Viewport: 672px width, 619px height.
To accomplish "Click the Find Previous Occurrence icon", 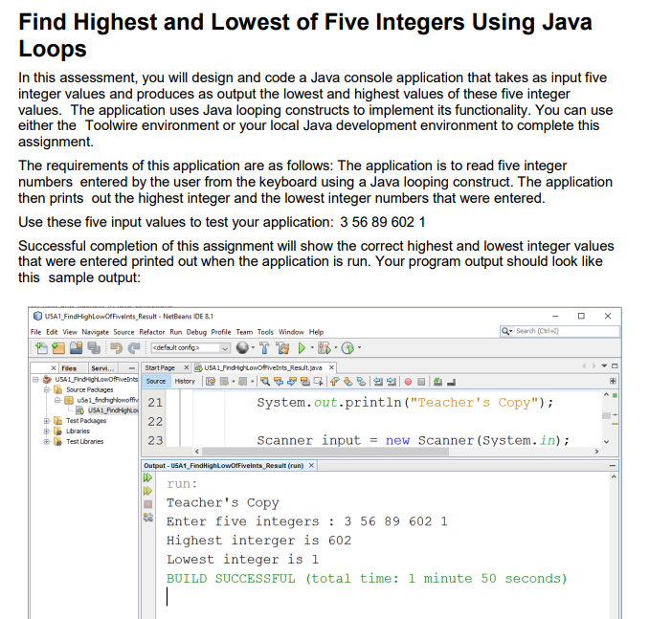I will coord(279,381).
